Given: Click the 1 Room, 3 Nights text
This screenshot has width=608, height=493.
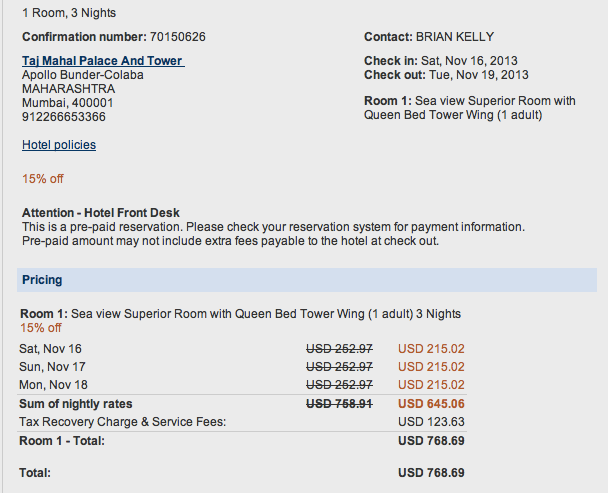Looking at the screenshot, I should point(69,13).
